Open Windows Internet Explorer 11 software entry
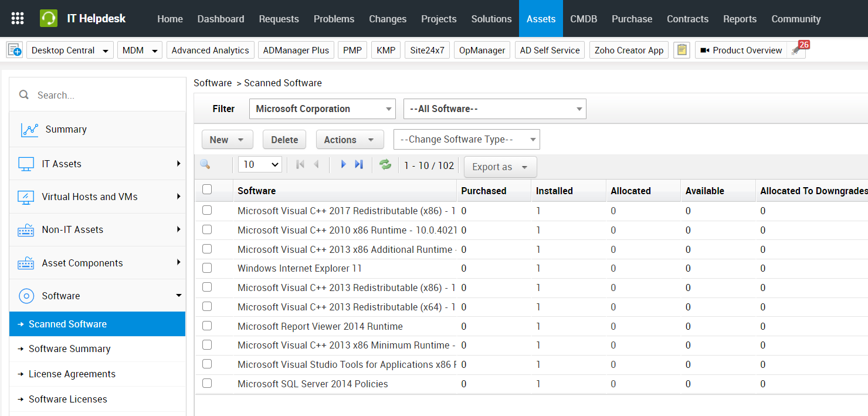 coord(300,269)
